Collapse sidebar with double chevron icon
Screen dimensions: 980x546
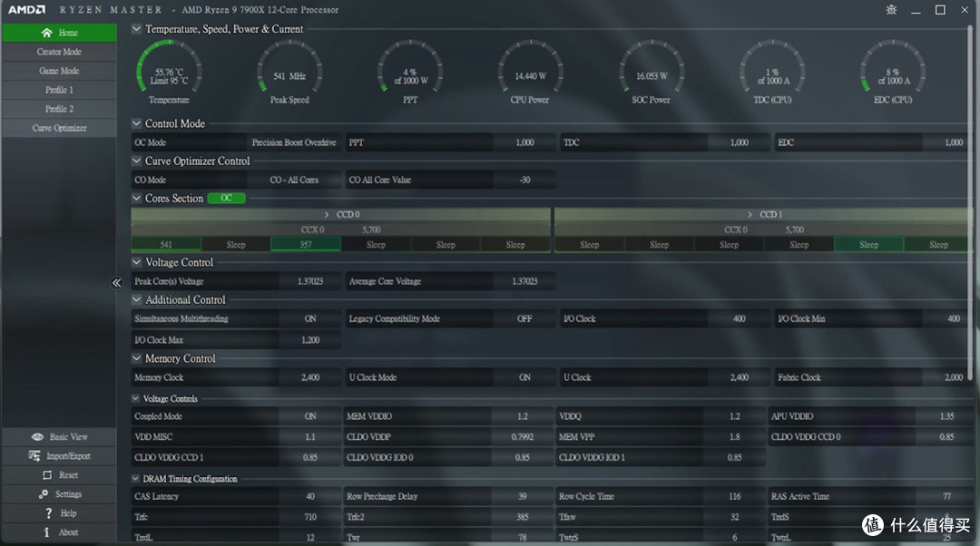[x=117, y=283]
